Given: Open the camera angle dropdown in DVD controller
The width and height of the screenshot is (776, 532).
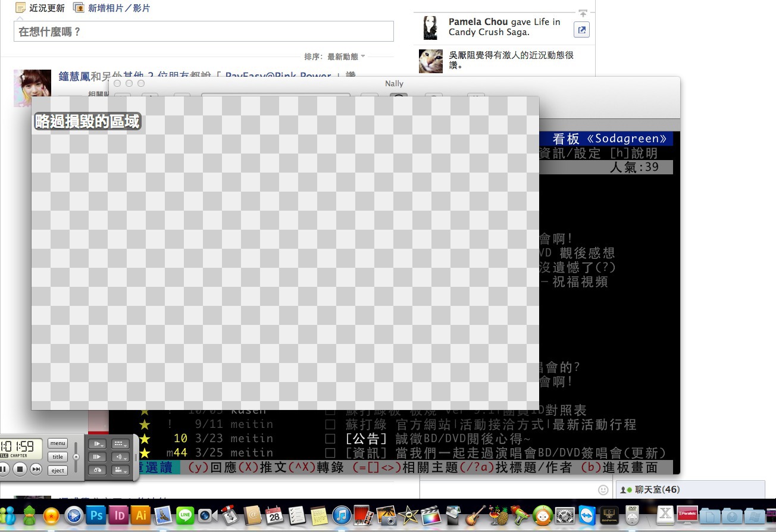Looking at the screenshot, I should pyautogui.click(x=121, y=470).
